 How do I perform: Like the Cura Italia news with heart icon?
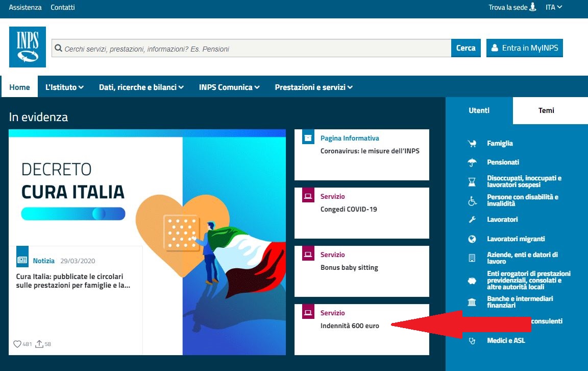pos(17,344)
